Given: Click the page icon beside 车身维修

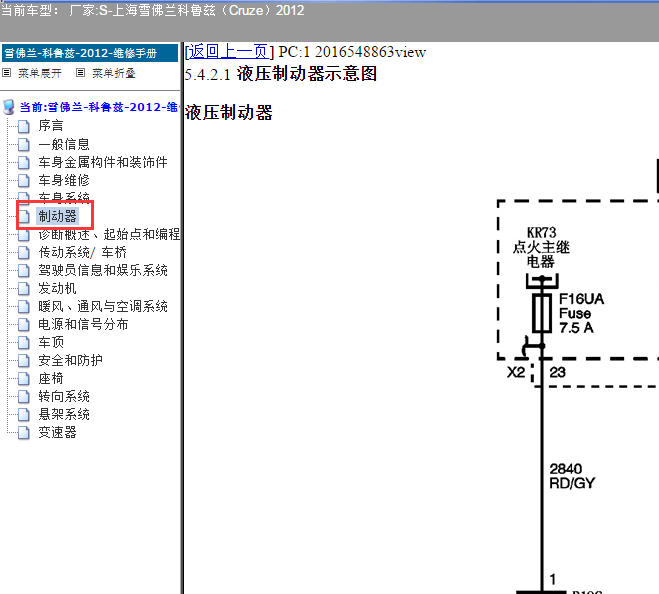Looking at the screenshot, I should (24, 180).
